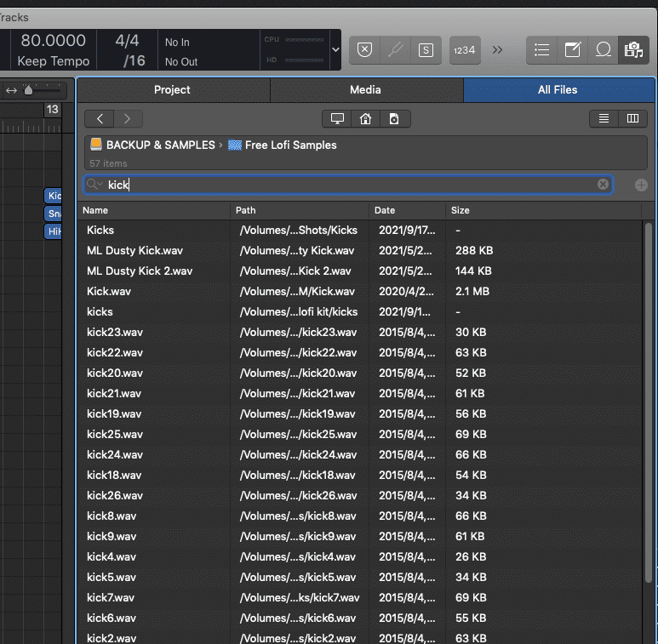This screenshot has width=658, height=644.
Task: Toggle the media Browsers icon
Action: click(633, 50)
